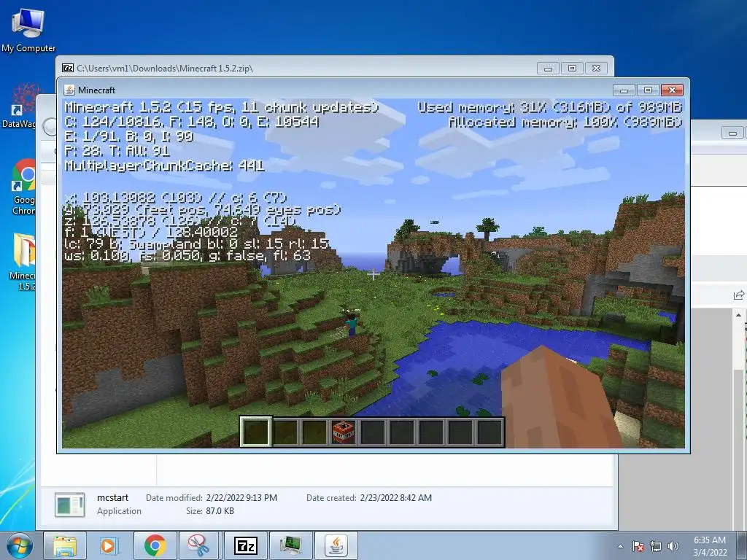Show hidden system tray icons

[x=620, y=546]
